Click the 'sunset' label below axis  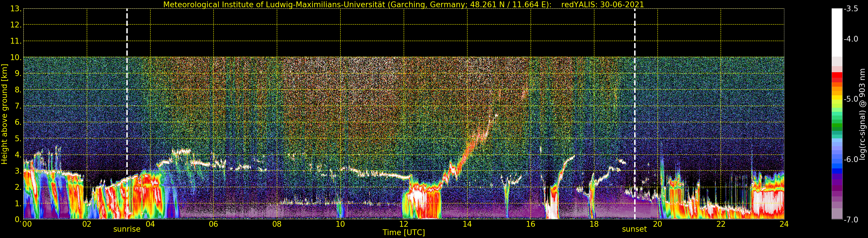tap(634, 229)
